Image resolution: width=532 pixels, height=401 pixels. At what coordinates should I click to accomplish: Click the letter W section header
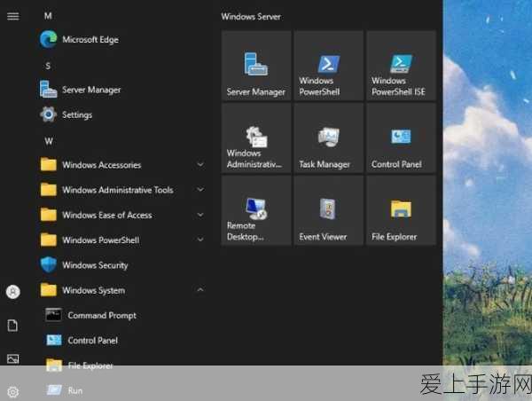(x=49, y=141)
